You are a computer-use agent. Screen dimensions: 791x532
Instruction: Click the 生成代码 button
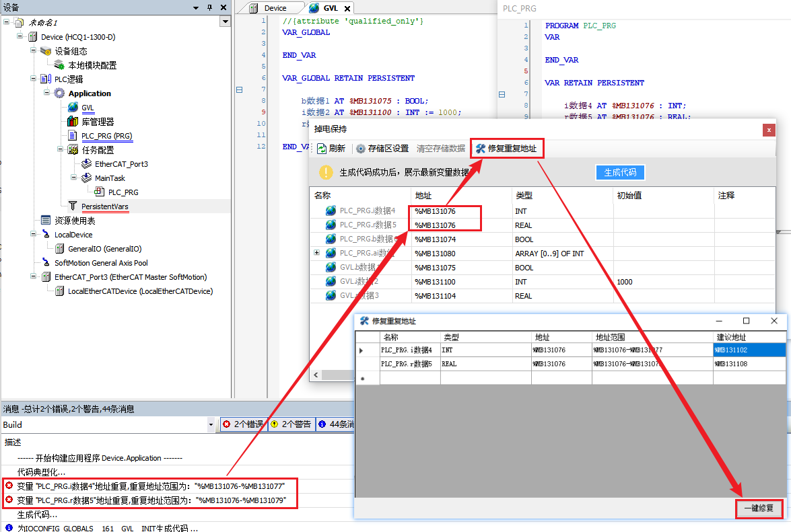(x=619, y=172)
